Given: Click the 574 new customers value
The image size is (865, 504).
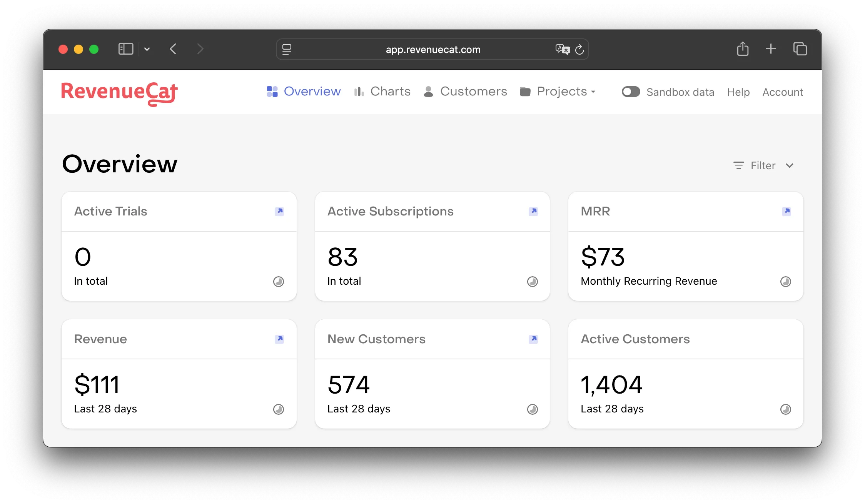Looking at the screenshot, I should point(349,385).
